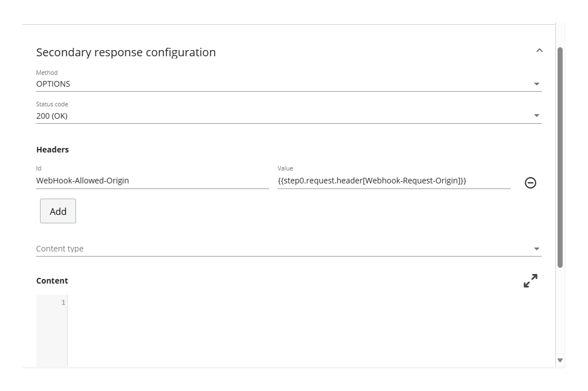The image size is (588, 391).
Task: Open the Method dropdown arrow
Action: click(x=537, y=83)
